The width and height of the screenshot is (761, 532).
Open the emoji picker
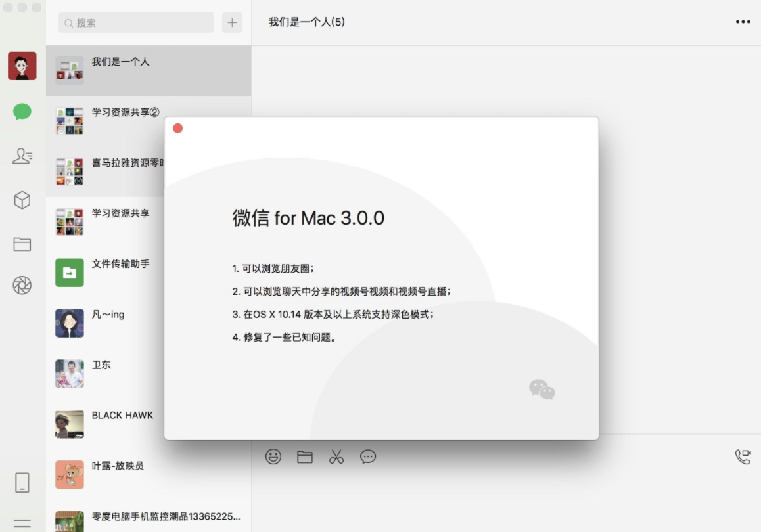click(273, 456)
